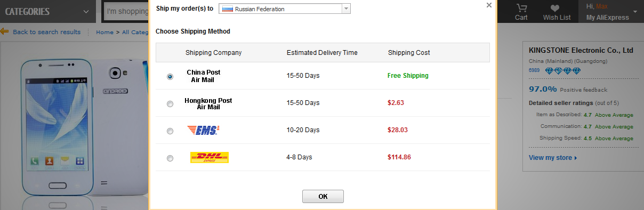Click the orange back arrow icon

(x=5, y=32)
